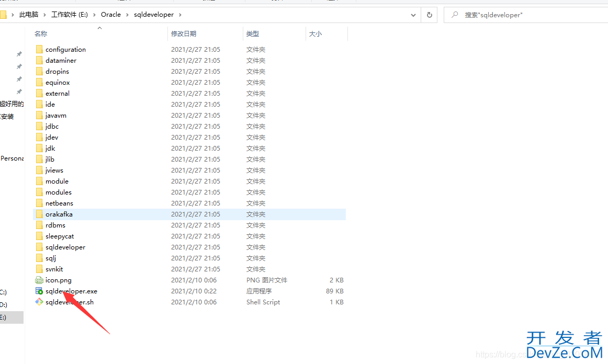Click the sqldeveloper.exe application icon
This screenshot has width=608, height=364.
tap(39, 291)
